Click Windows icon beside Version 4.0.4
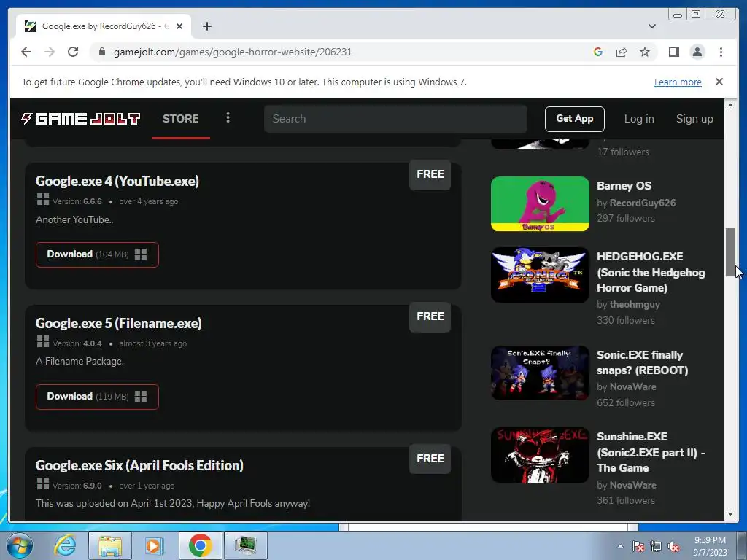The width and height of the screenshot is (747, 560). 43,341
